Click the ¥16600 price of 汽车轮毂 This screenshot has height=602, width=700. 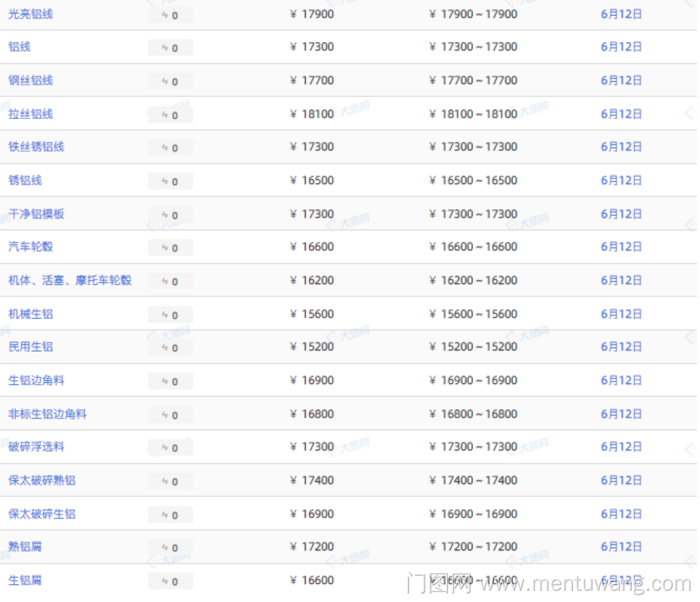coord(312,247)
